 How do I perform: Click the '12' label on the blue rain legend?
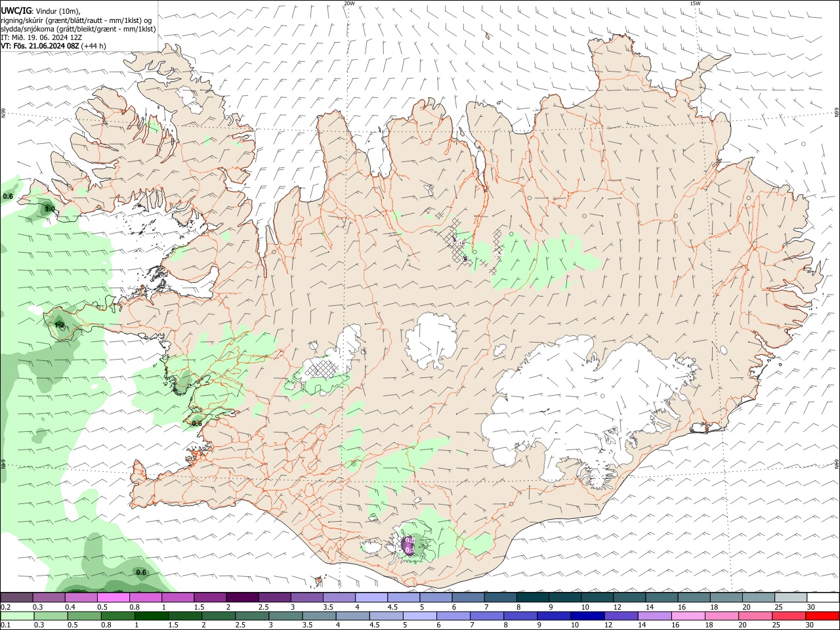pyautogui.click(x=608, y=625)
